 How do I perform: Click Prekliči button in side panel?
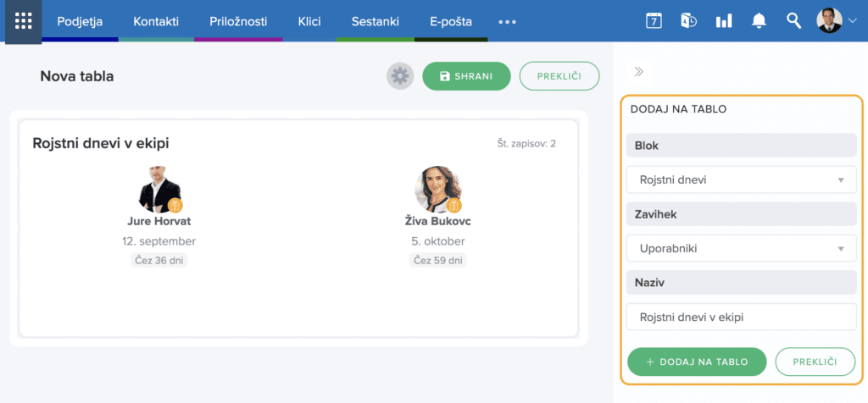tap(815, 362)
